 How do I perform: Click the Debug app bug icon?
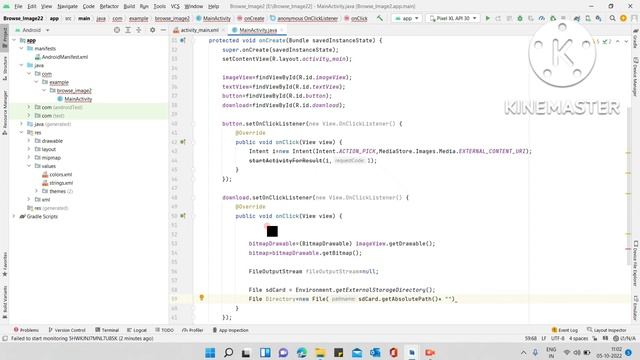pos(520,18)
